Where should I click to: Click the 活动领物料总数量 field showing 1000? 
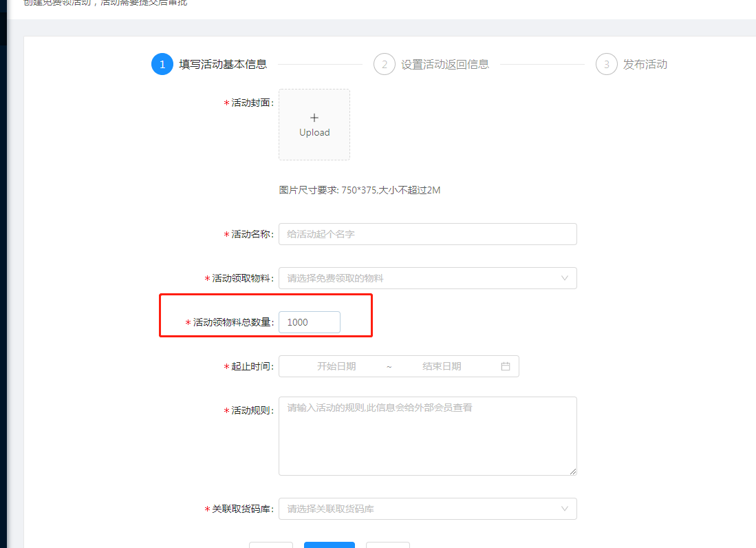click(310, 322)
